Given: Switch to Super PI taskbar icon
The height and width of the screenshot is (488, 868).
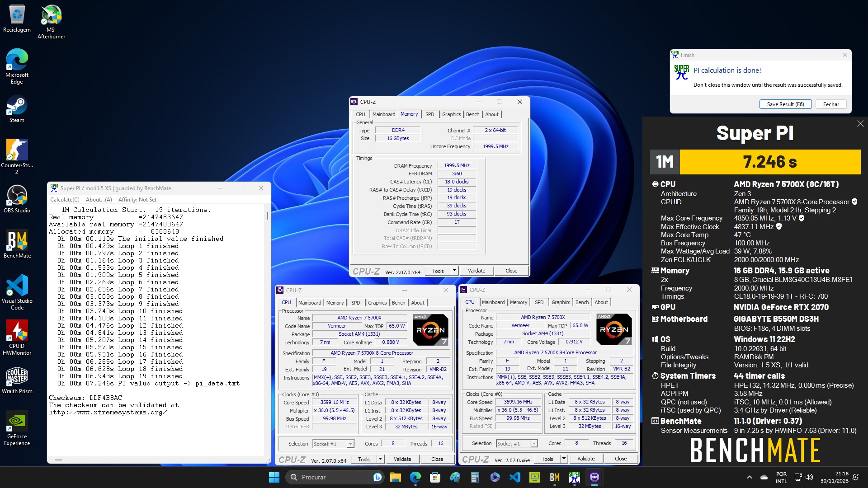Looking at the screenshot, I should 575,477.
